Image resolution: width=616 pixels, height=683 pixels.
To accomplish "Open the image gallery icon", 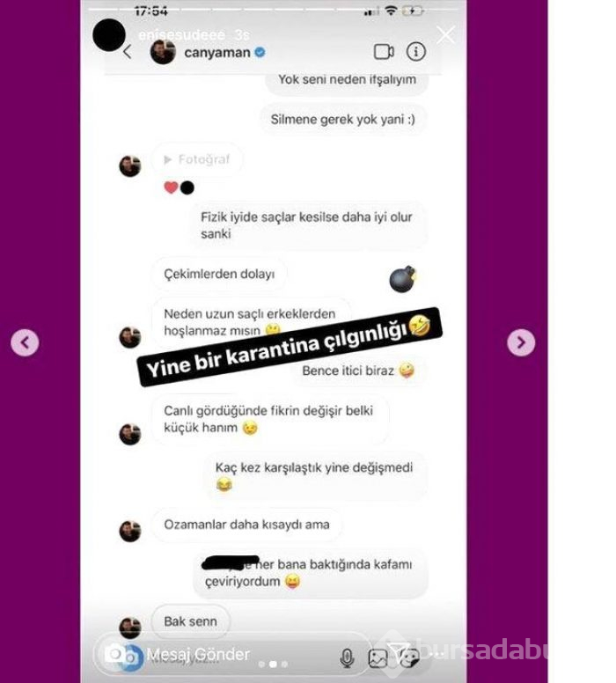I will point(378,658).
